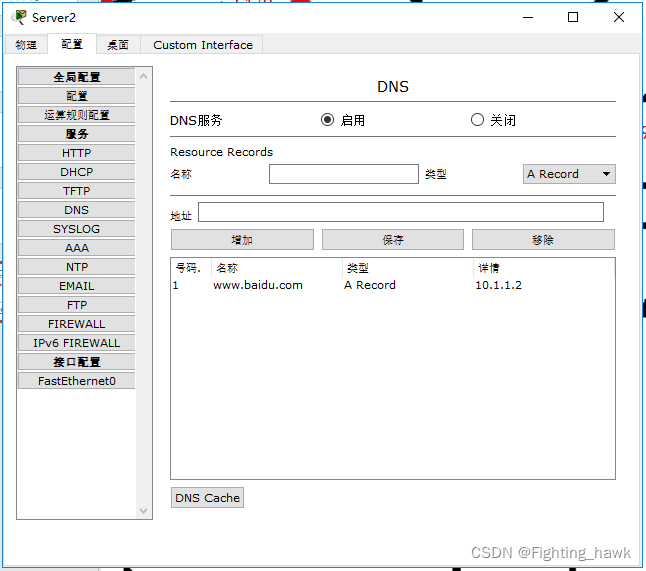Viewport: 646px width, 571px height.
Task: Select the www.baidu.com record name
Action: tap(258, 285)
